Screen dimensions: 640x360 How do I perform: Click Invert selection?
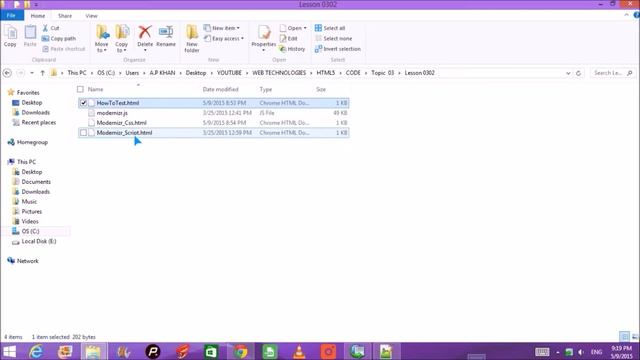coord(338,49)
